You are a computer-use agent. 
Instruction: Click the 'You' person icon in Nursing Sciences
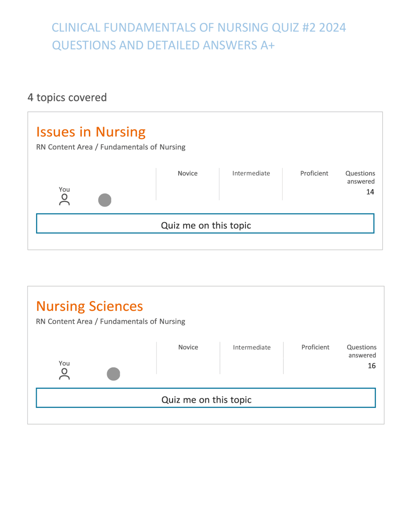(65, 373)
